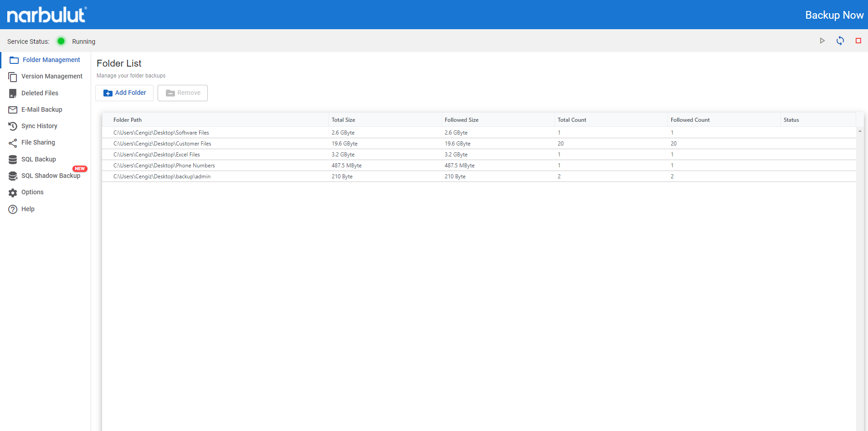This screenshot has width=868, height=431.
Task: Open the Help page
Action: (28, 209)
